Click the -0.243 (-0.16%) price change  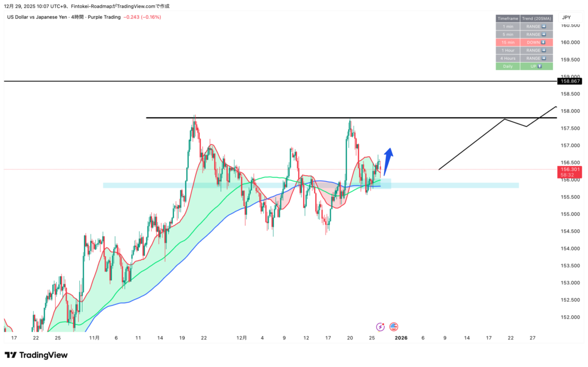coord(143,17)
